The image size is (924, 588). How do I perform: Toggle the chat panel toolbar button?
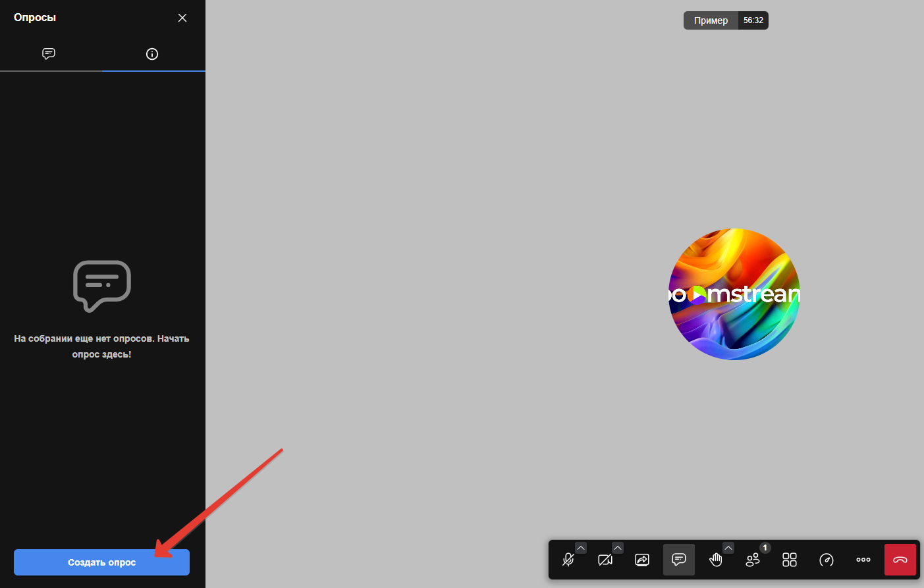[x=679, y=560]
